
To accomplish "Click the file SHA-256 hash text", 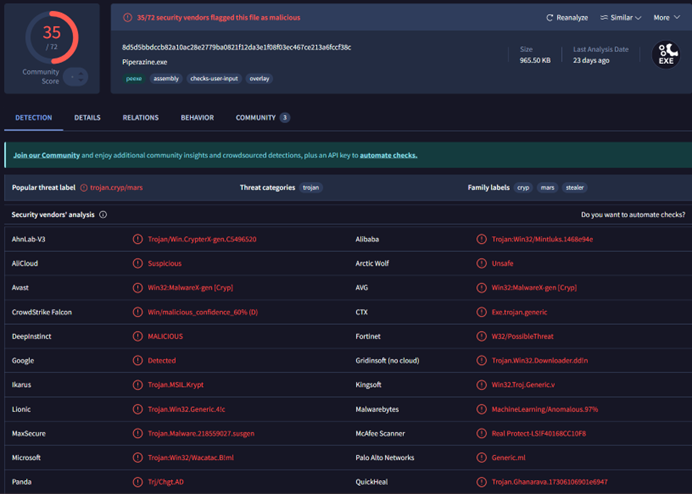I will (237, 47).
